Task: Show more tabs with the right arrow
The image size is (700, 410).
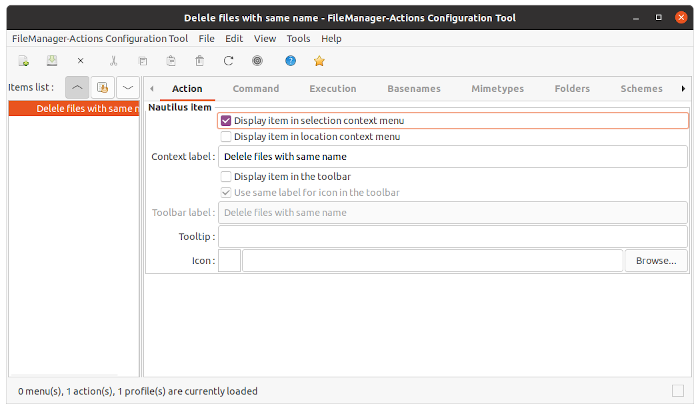Action: click(x=683, y=89)
